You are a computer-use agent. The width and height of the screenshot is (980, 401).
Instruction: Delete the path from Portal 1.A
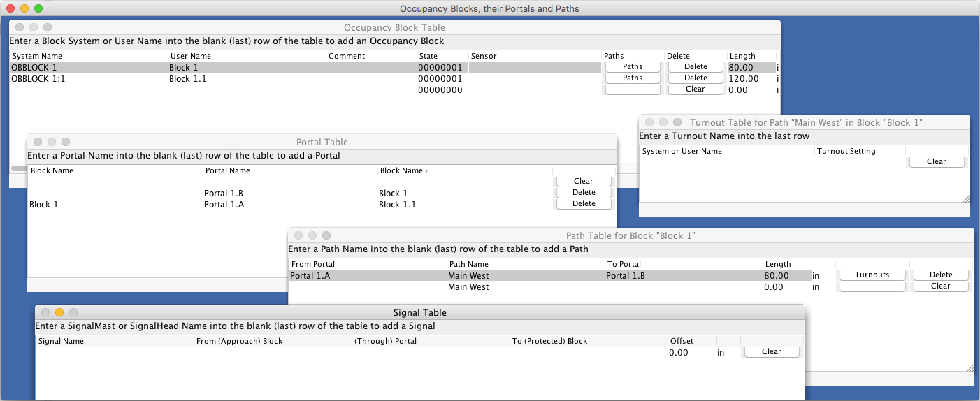941,275
